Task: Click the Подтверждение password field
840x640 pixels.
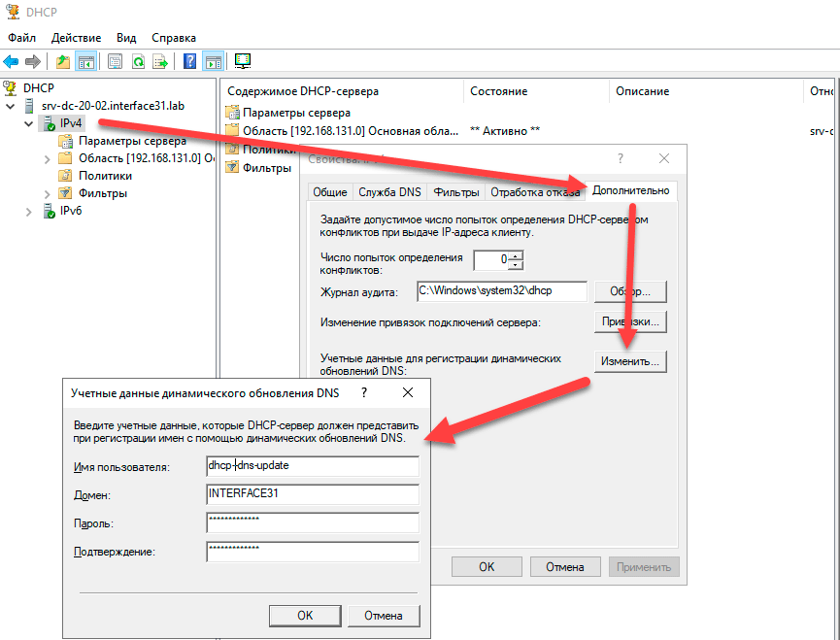Action: coord(313,552)
